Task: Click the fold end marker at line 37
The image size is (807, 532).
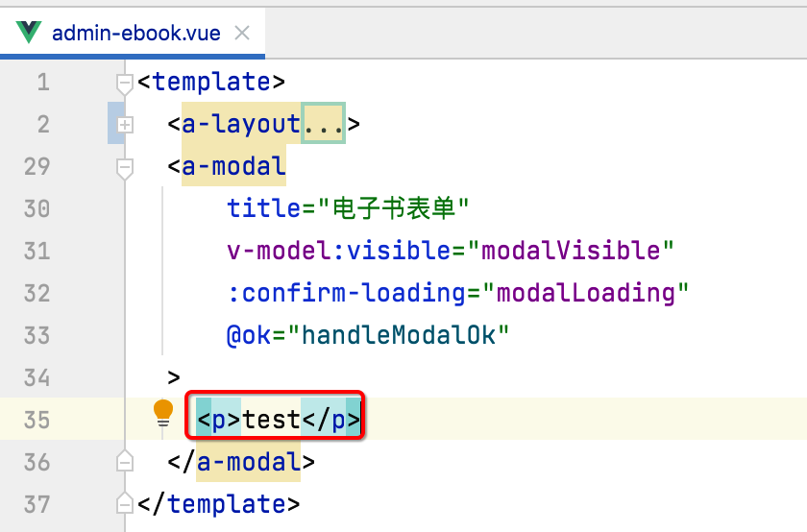Action: (125, 502)
